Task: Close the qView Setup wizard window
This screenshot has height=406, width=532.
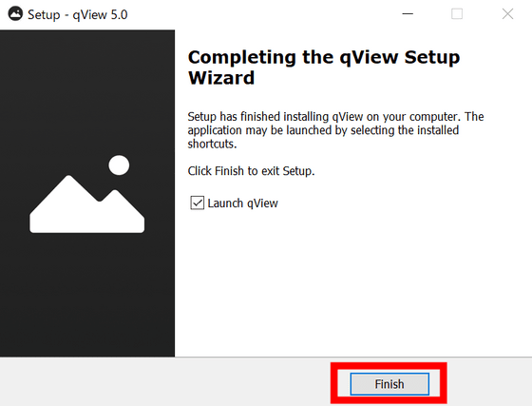Action: [x=507, y=14]
